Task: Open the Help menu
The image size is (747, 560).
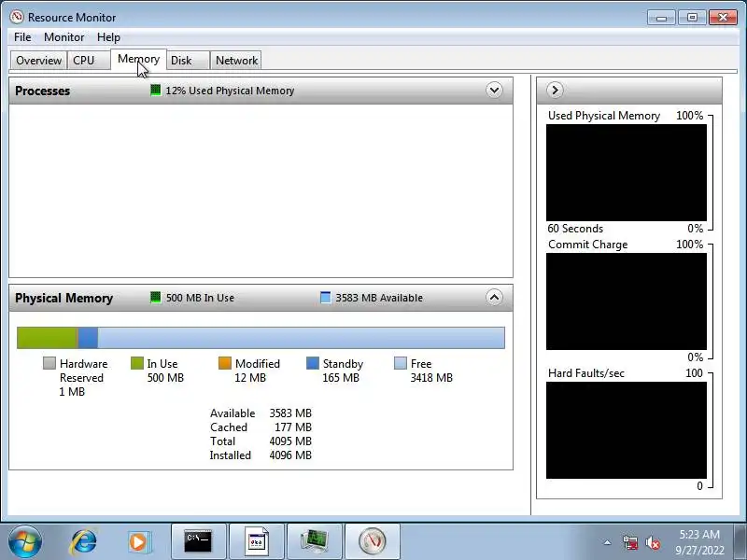Action: point(108,37)
